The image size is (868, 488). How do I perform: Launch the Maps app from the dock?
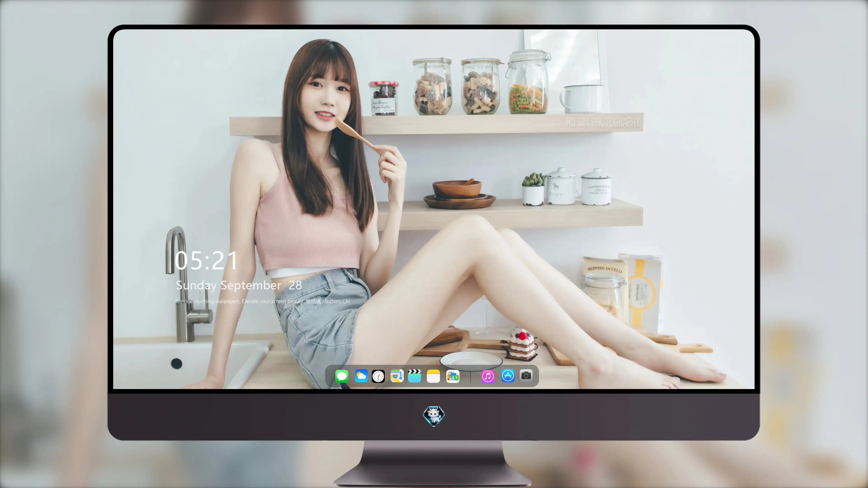(397, 376)
